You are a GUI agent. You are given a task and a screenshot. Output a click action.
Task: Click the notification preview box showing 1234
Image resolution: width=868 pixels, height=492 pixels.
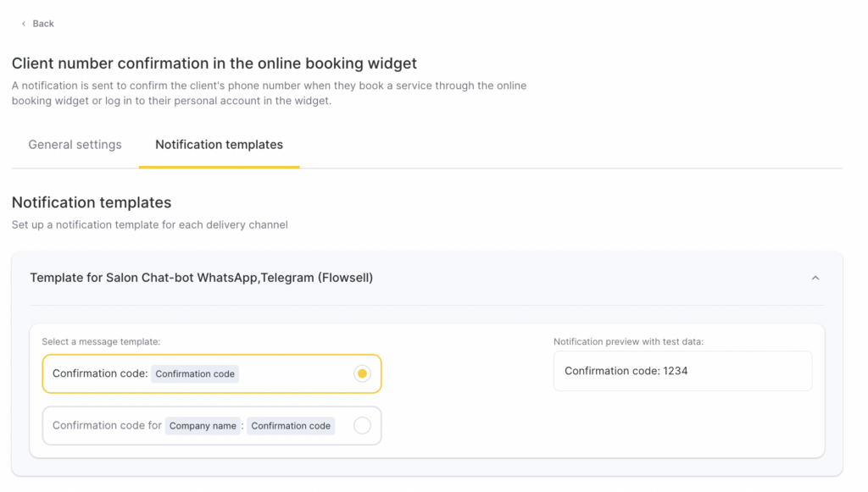pyautogui.click(x=682, y=371)
